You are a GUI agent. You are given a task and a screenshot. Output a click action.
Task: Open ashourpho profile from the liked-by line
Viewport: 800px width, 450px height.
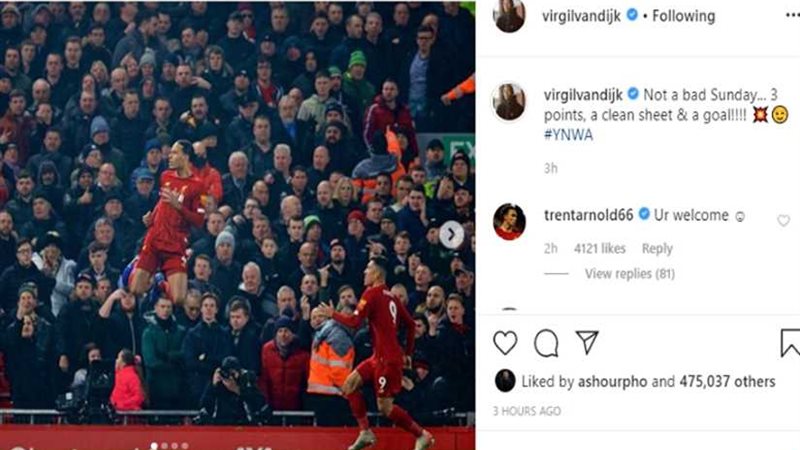[x=612, y=382]
